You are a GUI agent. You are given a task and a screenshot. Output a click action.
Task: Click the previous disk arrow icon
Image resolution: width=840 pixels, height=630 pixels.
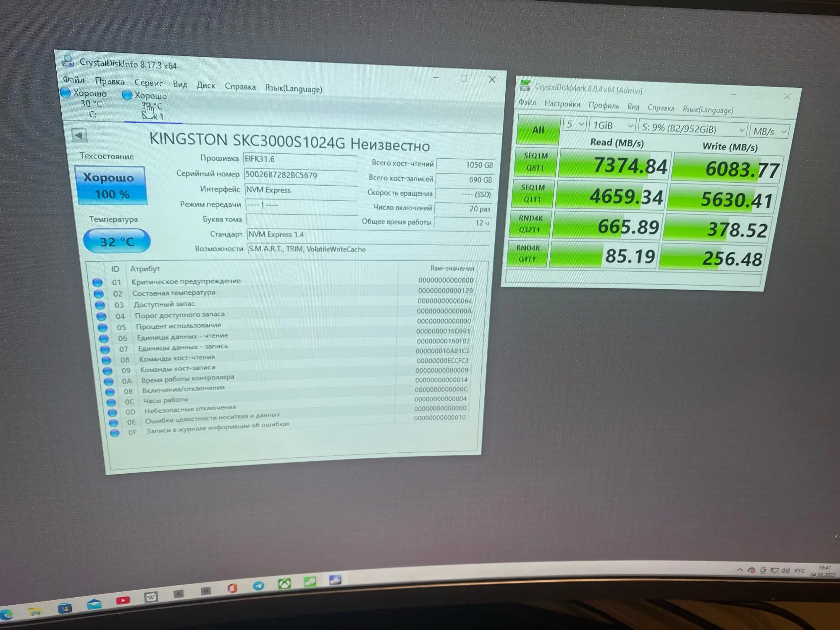tap(79, 136)
